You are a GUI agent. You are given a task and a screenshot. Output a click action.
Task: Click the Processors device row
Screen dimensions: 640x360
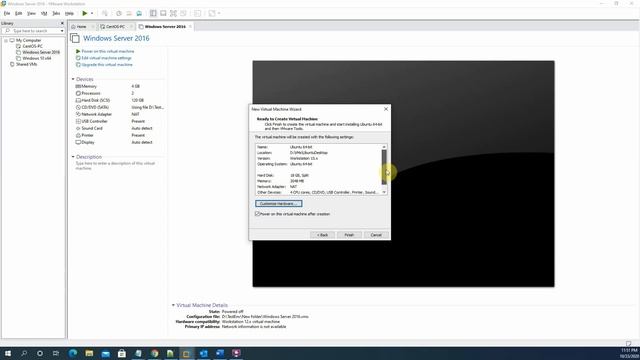[120, 93]
